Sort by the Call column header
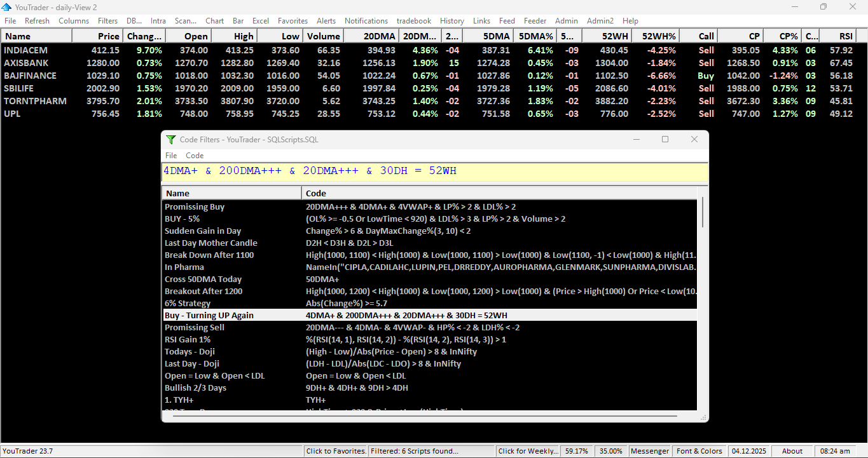 [698, 36]
